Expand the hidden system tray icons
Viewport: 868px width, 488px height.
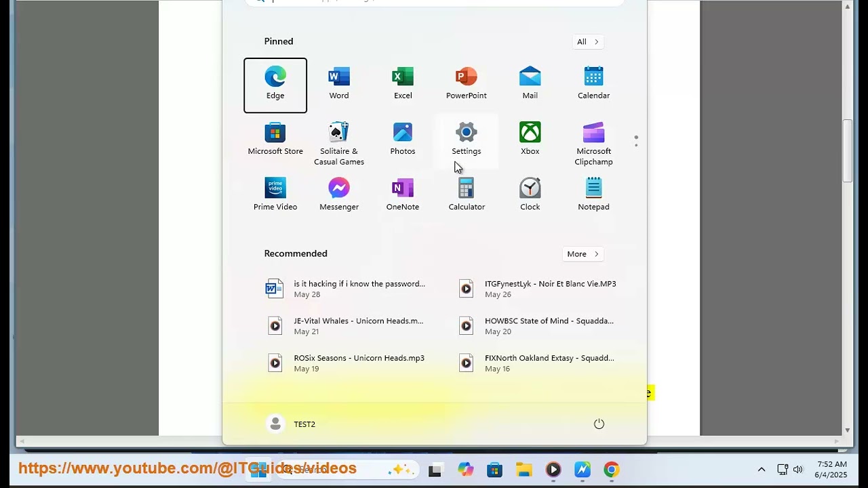tap(762, 470)
